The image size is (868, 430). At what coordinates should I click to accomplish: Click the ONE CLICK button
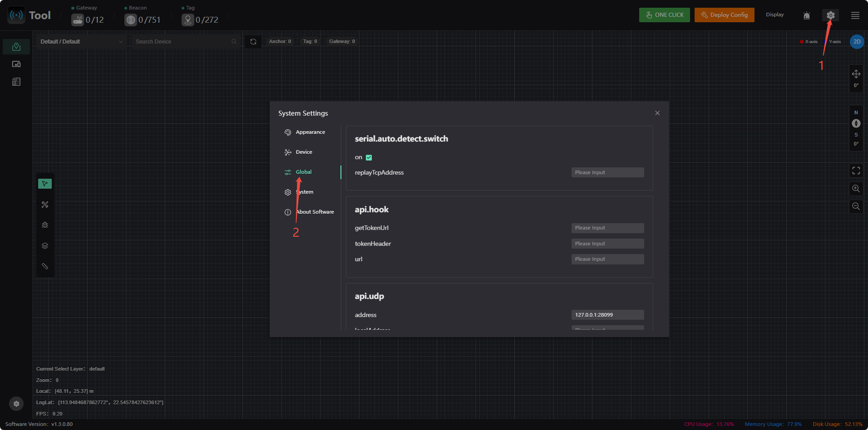pyautogui.click(x=665, y=15)
